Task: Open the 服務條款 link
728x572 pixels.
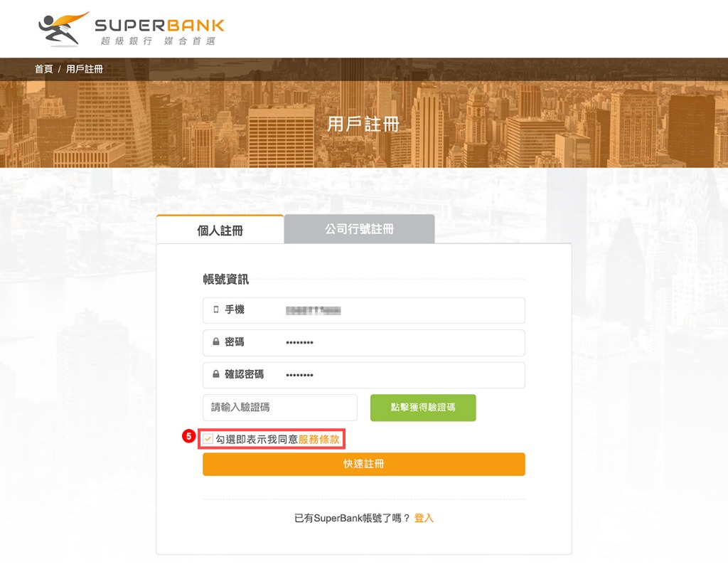Action: coord(319,440)
